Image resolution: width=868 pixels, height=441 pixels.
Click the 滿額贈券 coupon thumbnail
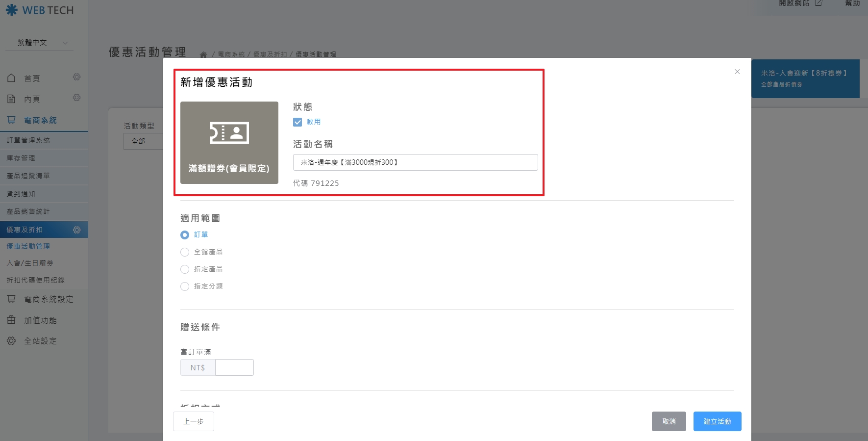(x=229, y=143)
